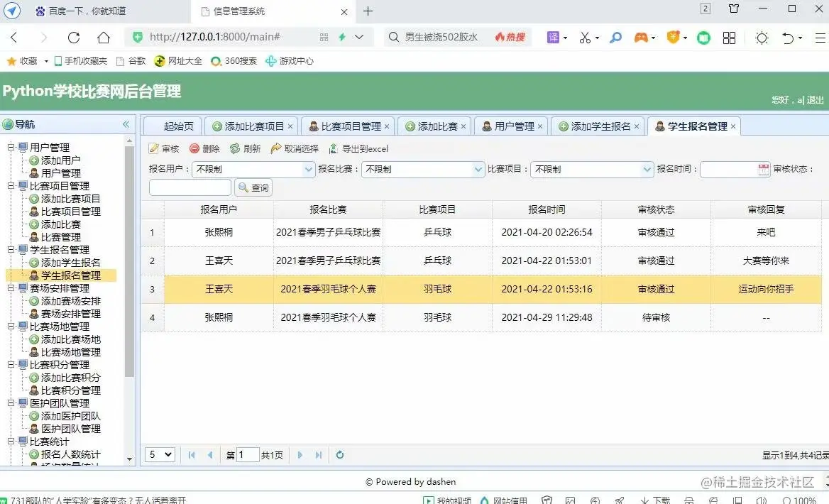Collapse the 比赛项目管理 tree node

tap(11, 186)
